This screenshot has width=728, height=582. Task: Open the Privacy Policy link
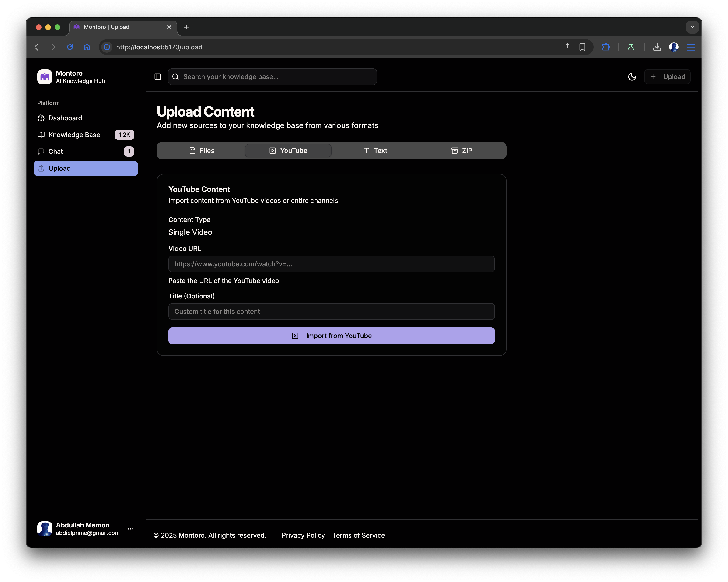point(303,535)
